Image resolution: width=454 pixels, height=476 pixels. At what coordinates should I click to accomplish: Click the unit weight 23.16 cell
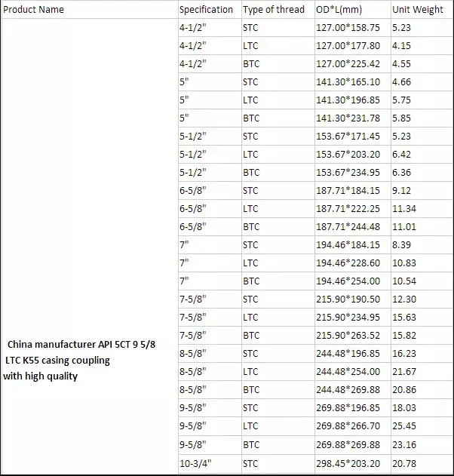[404, 444]
